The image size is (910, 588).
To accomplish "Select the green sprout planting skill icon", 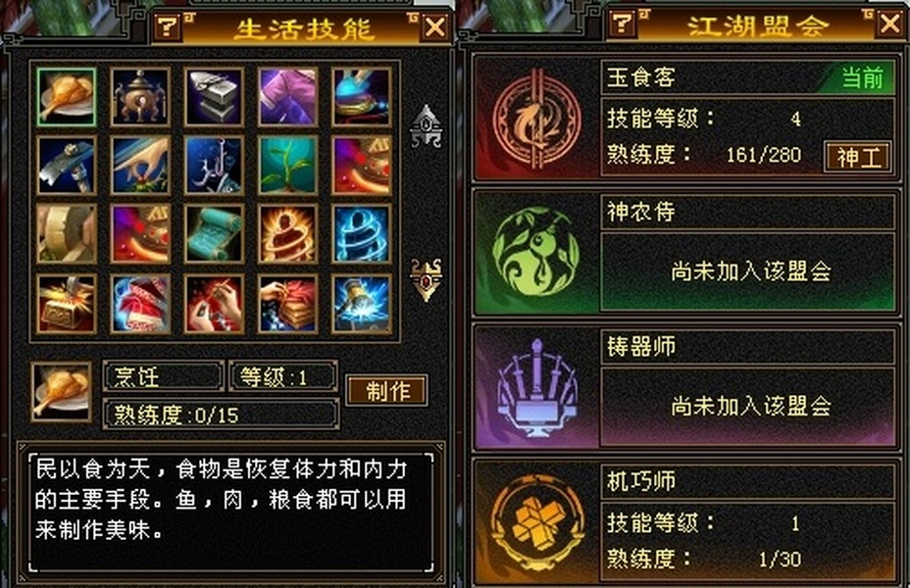I will tap(288, 166).
